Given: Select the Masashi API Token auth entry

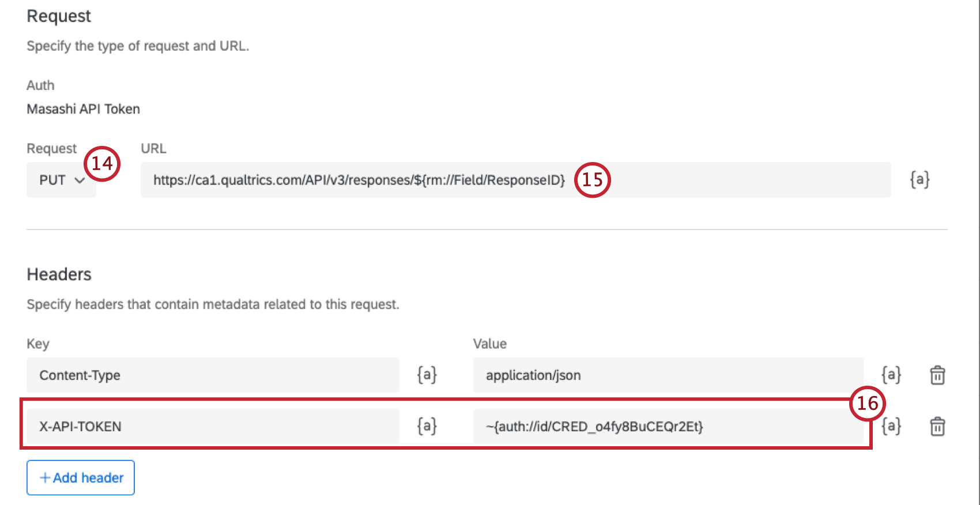Looking at the screenshot, I should pyautogui.click(x=83, y=109).
